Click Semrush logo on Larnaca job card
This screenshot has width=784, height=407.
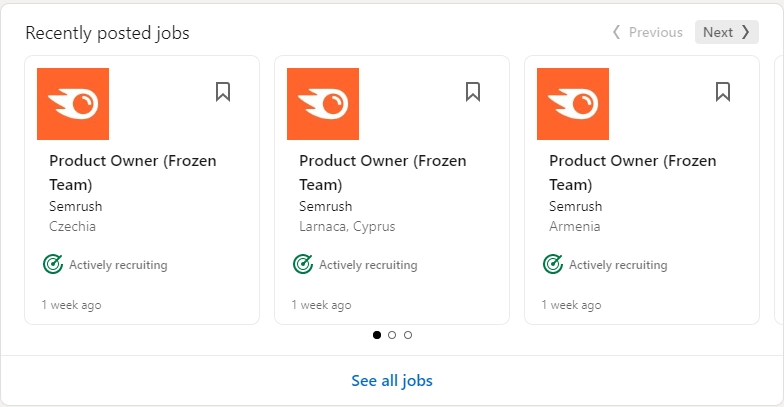click(x=323, y=104)
